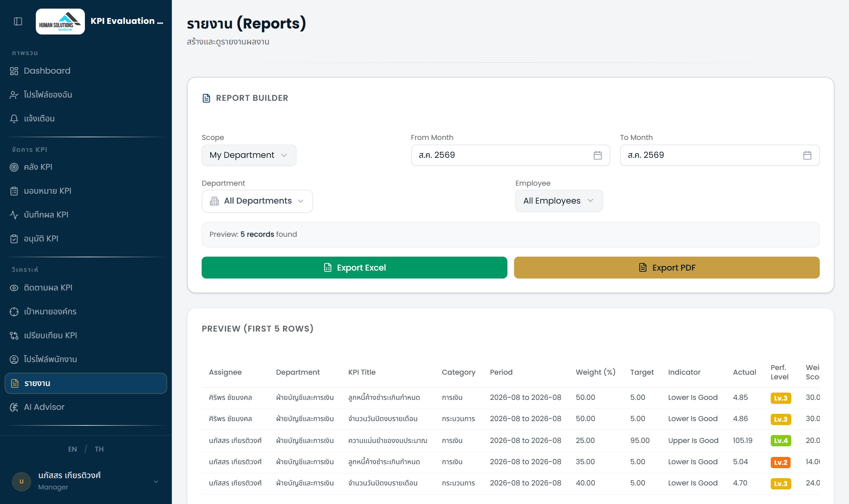The image size is (849, 504).
Task: Expand the All Employees dropdown
Action: pos(558,201)
